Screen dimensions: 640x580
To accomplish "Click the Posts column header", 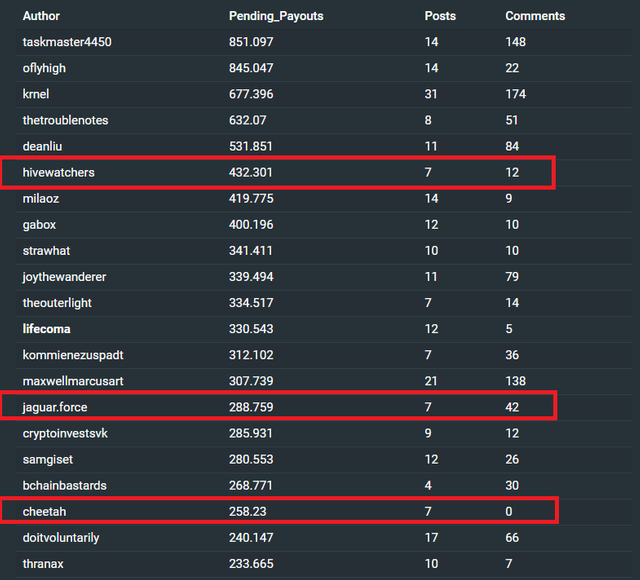I will coord(440,16).
